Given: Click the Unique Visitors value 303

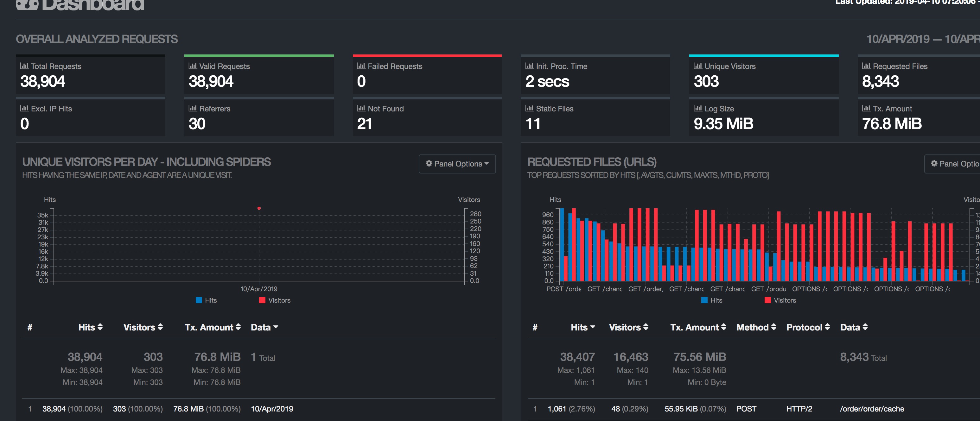Looking at the screenshot, I should [x=706, y=81].
